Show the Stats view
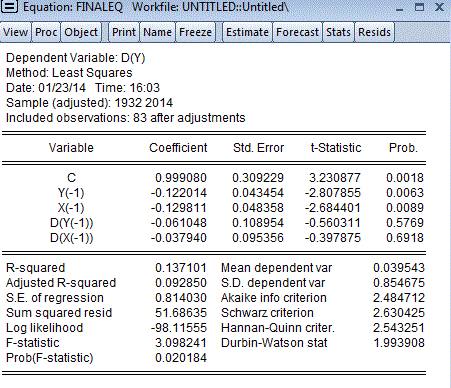 (338, 32)
